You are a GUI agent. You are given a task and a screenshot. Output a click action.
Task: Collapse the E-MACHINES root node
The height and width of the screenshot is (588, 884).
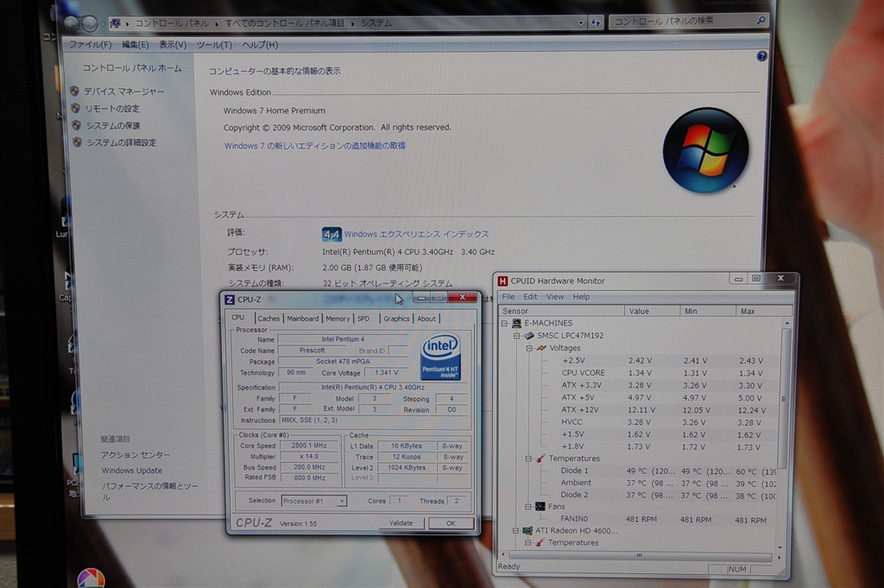tap(505, 324)
